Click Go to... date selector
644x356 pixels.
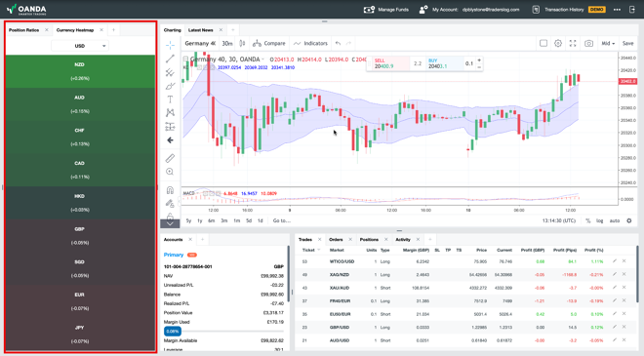(282, 220)
